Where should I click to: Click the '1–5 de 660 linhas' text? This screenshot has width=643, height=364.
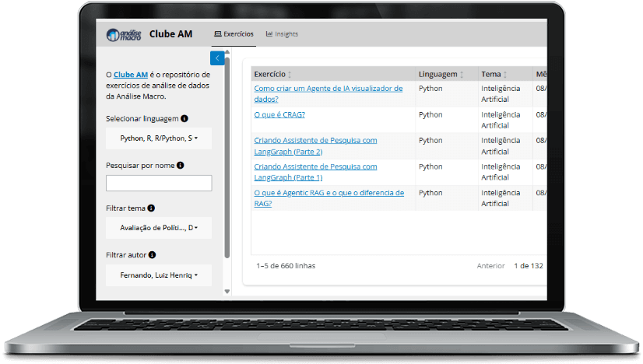pyautogui.click(x=286, y=266)
